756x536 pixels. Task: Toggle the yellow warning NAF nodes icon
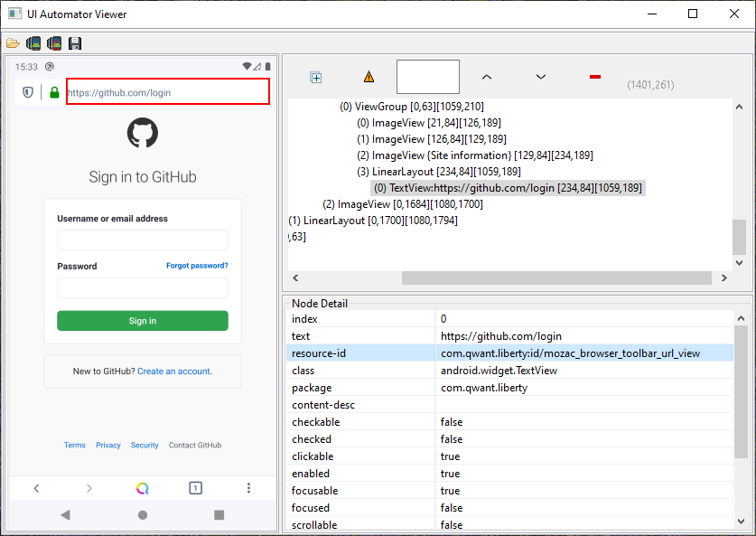pos(369,77)
